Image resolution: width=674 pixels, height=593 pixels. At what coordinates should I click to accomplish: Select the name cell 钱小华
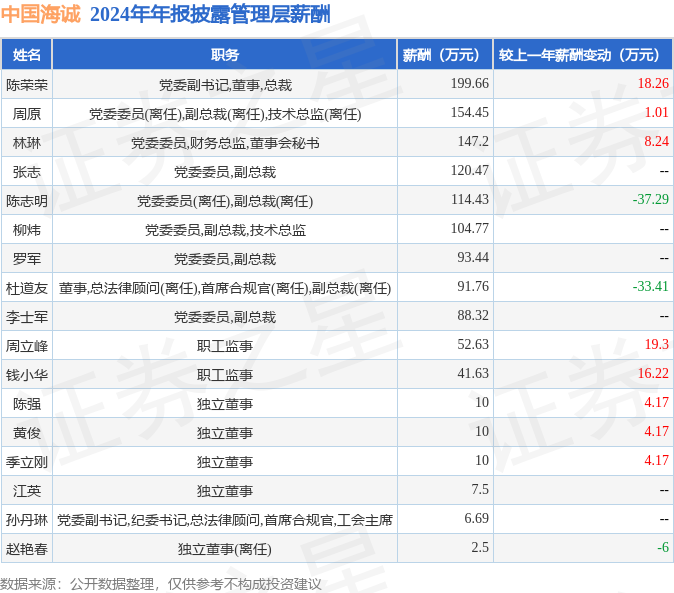click(x=27, y=375)
